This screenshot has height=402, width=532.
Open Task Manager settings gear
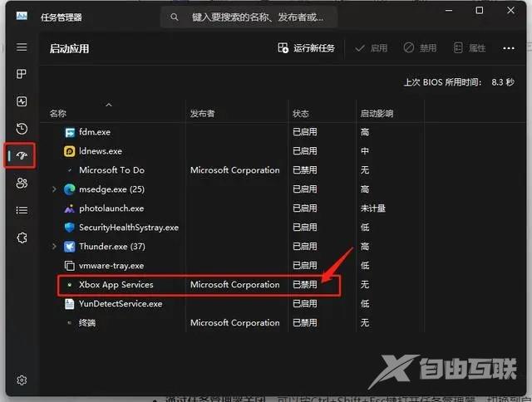22,380
